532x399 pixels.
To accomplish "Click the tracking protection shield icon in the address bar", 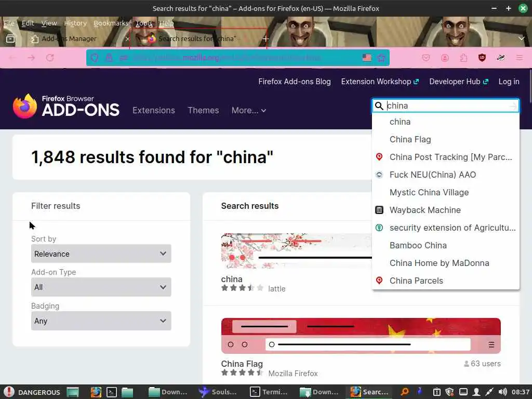I will pyautogui.click(x=95, y=58).
